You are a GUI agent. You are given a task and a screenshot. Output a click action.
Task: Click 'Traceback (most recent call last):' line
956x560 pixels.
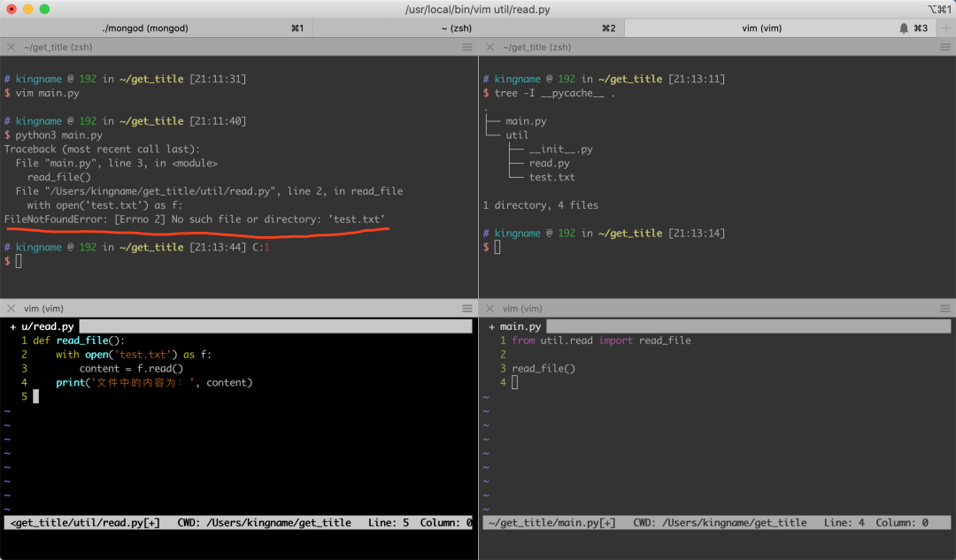(102, 150)
